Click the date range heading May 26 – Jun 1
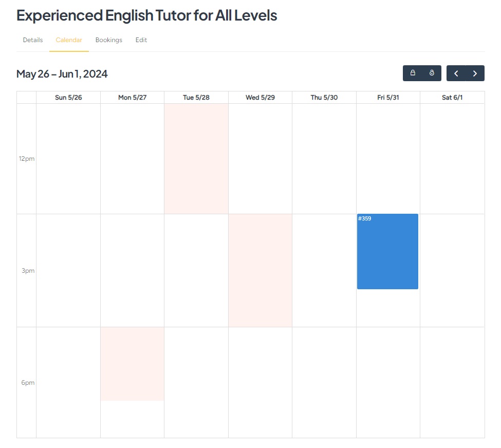 click(62, 73)
